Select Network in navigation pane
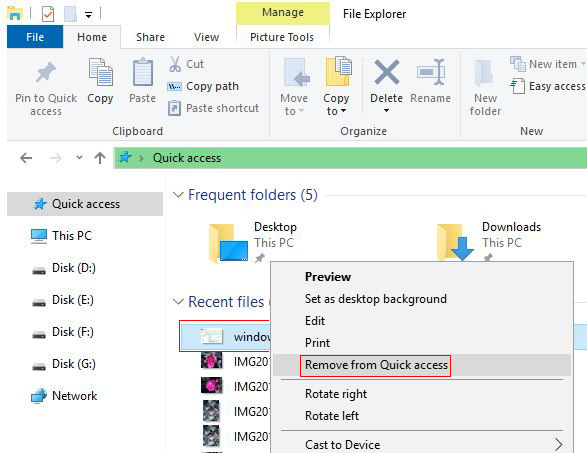 [64, 396]
